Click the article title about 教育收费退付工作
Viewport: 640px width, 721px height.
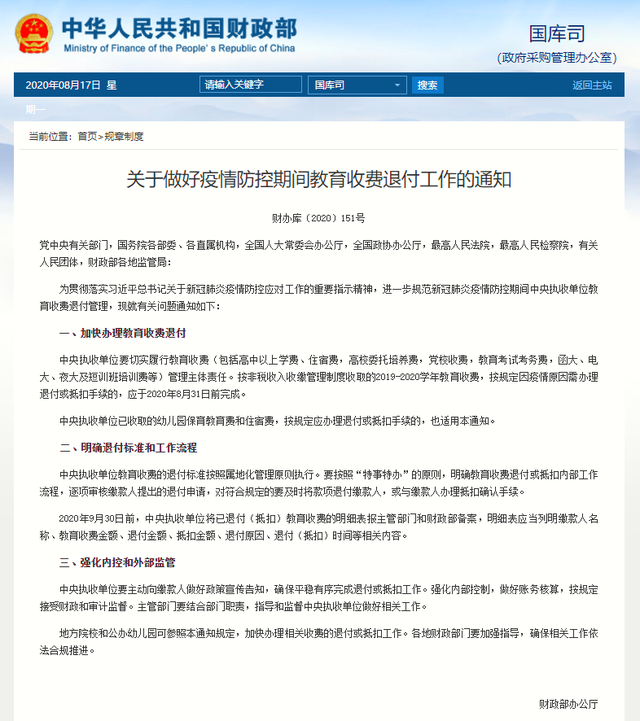click(x=319, y=180)
